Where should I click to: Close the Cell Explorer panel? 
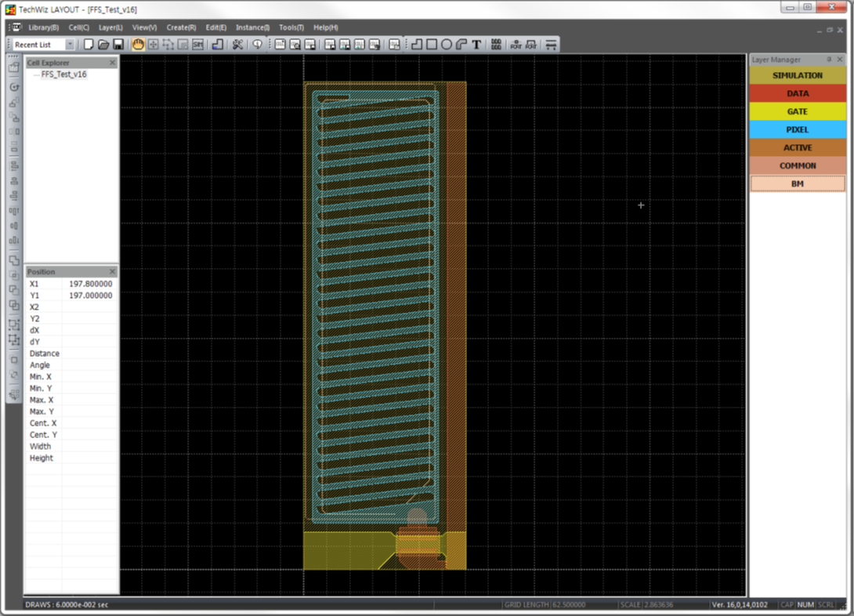112,63
